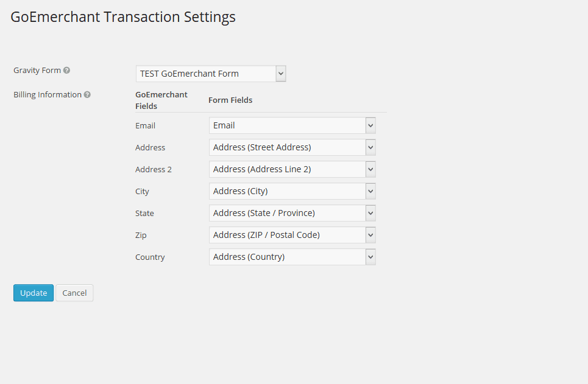Click the arrow on the Country mapping select
The width and height of the screenshot is (588, 384).
click(x=370, y=257)
